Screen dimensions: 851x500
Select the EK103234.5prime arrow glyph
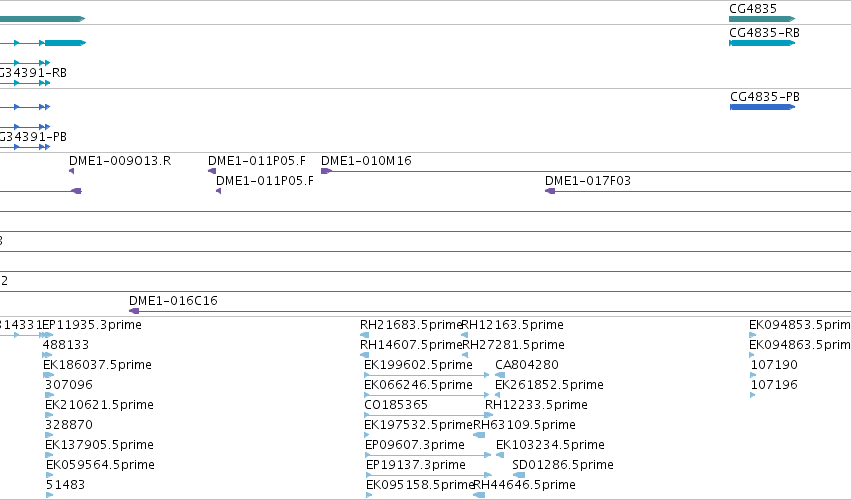[500, 455]
